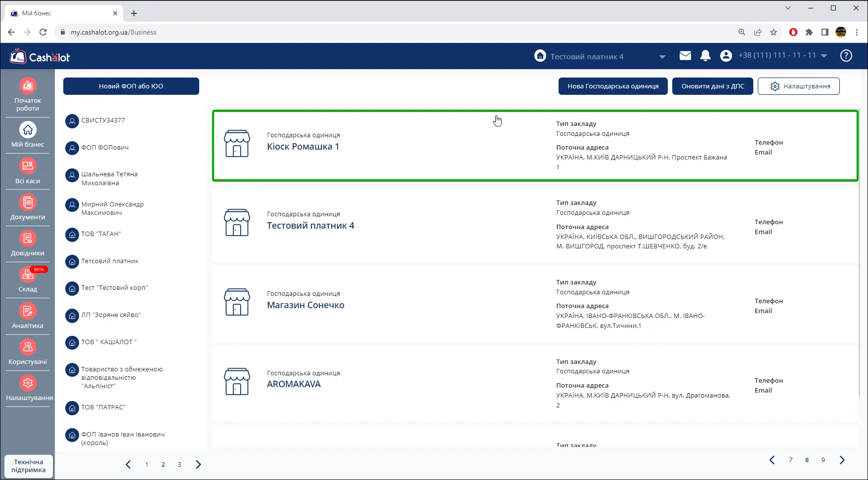Open Аналітика section
868x480 pixels.
point(28,311)
